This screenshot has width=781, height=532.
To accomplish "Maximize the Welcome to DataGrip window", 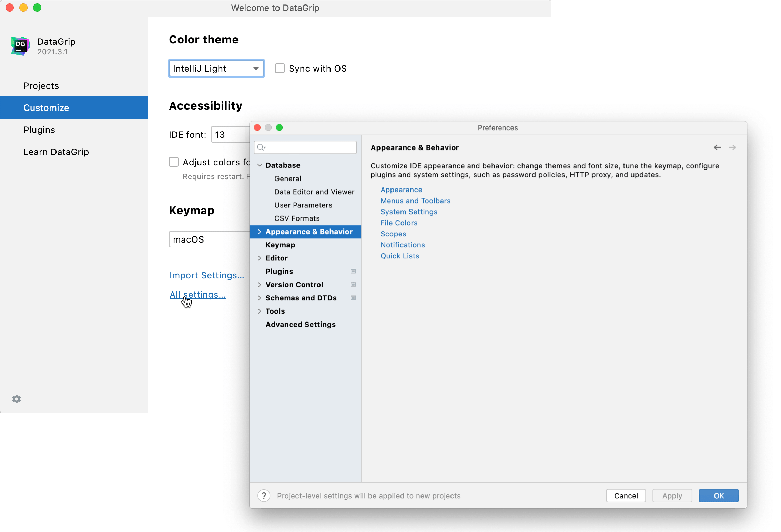I will [x=37, y=8].
